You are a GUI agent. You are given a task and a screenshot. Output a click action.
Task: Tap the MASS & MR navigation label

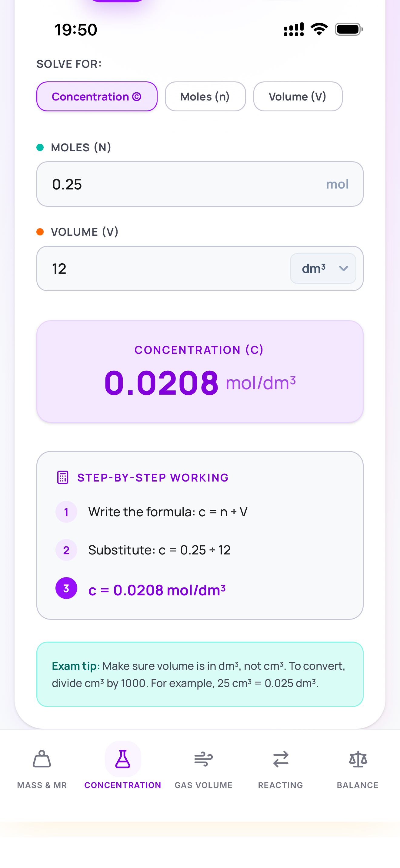tap(42, 785)
